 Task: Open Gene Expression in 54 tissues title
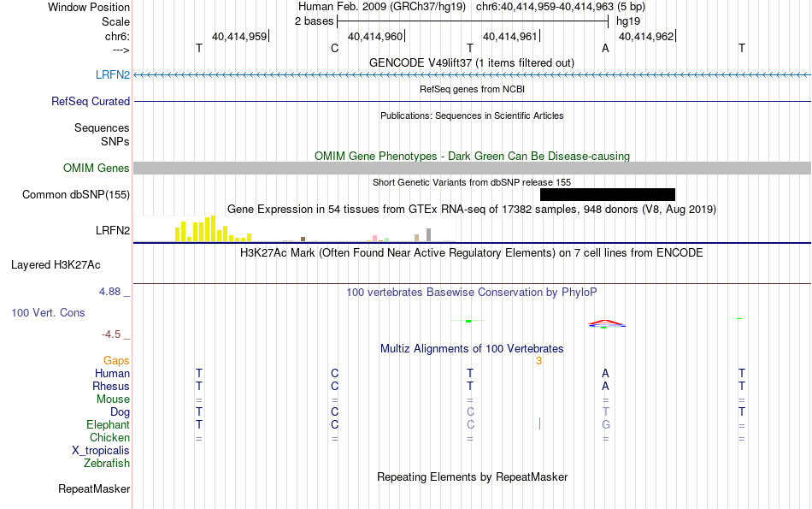click(472, 209)
